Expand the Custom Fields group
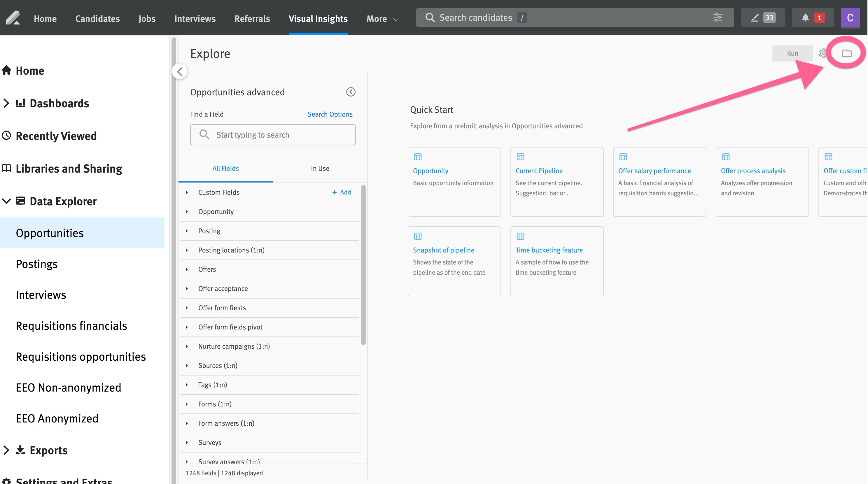 tap(187, 192)
